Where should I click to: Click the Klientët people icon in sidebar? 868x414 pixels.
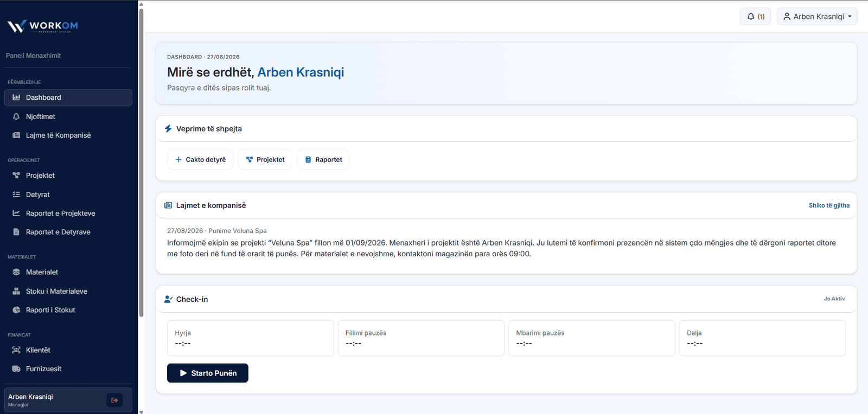tap(16, 350)
